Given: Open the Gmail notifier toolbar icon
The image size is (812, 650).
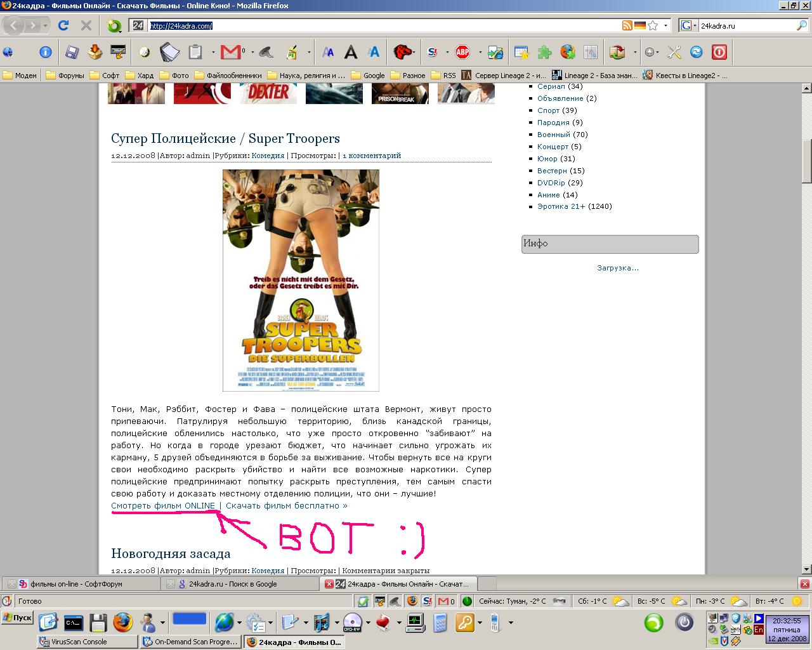Looking at the screenshot, I should tap(232, 52).
